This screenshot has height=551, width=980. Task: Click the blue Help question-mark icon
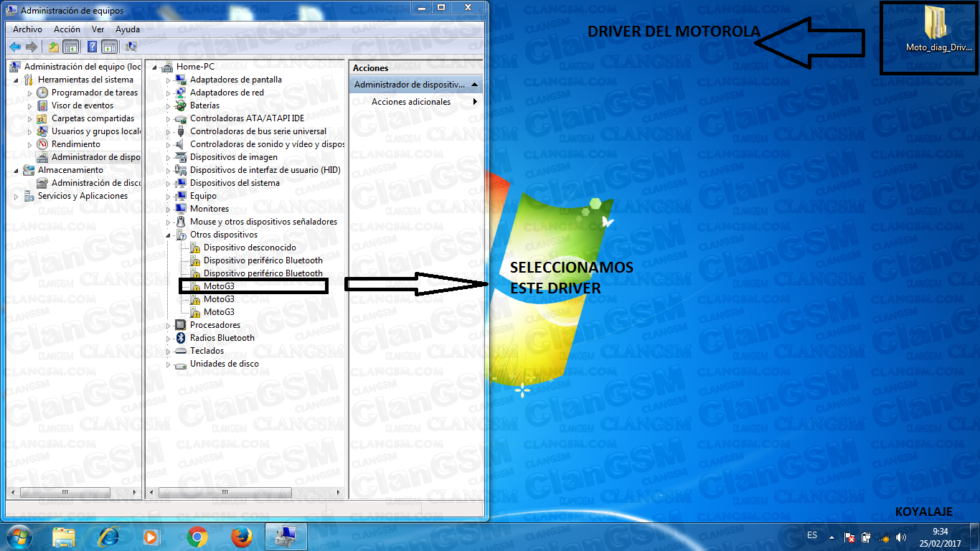tap(92, 47)
